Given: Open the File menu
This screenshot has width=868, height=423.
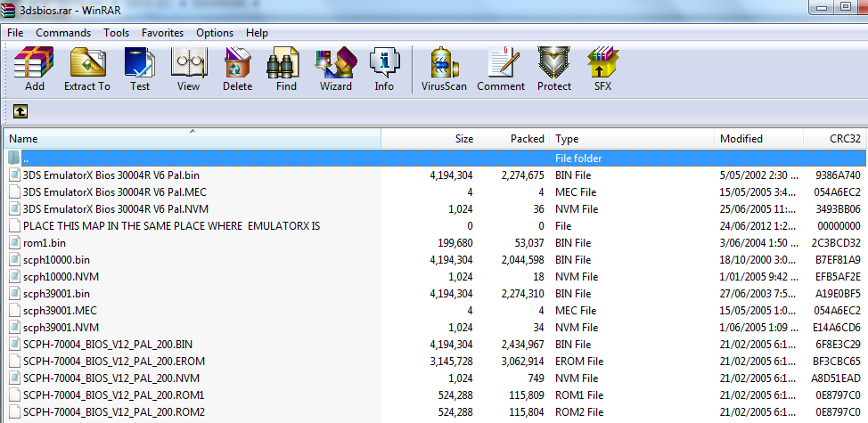Looking at the screenshot, I should pos(15,33).
